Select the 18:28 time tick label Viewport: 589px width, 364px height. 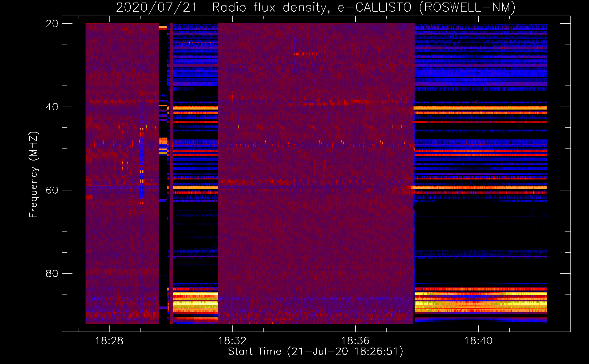coord(109,341)
